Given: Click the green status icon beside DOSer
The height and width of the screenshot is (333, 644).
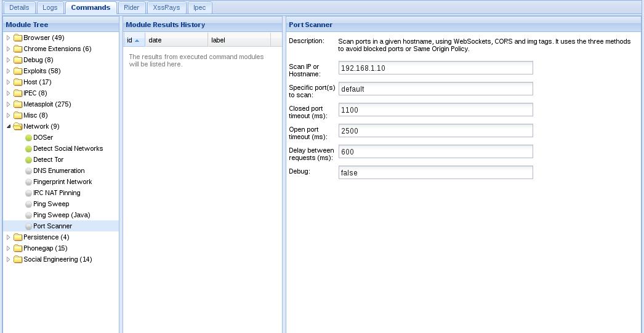Looking at the screenshot, I should click(28, 137).
